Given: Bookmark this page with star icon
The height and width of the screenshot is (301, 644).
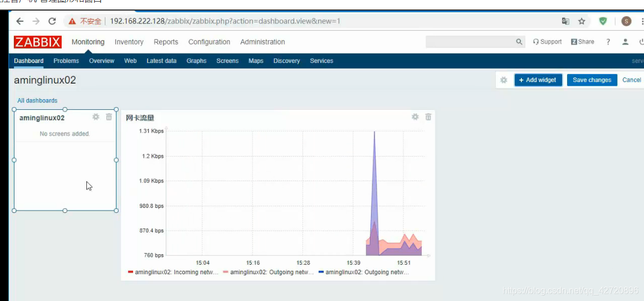Looking at the screenshot, I should point(582,21).
